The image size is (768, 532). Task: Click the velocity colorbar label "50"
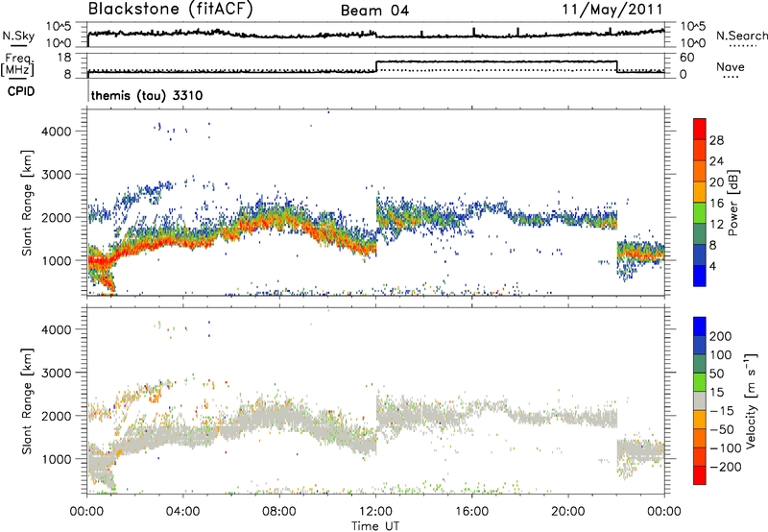click(x=716, y=374)
